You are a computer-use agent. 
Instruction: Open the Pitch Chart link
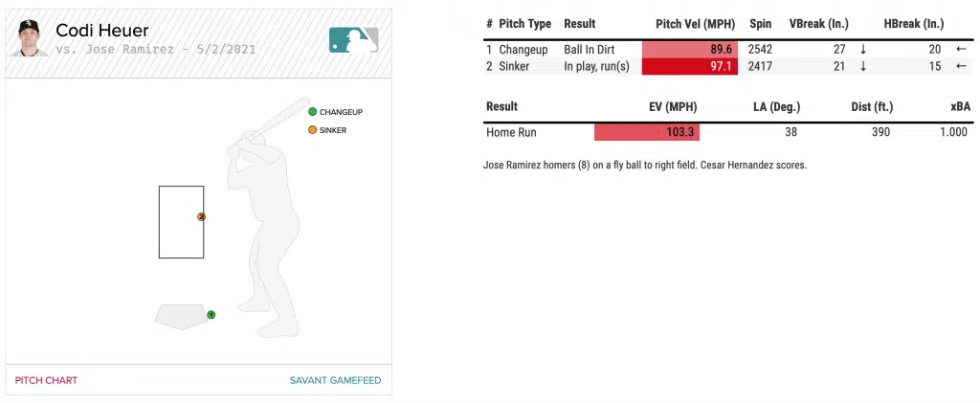46,380
